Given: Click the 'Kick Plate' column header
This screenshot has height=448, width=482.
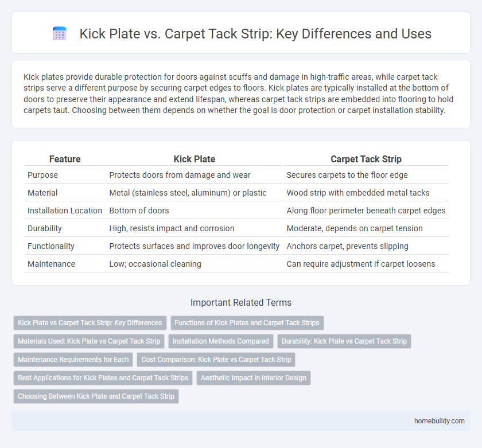Looking at the screenshot, I should tap(194, 159).
